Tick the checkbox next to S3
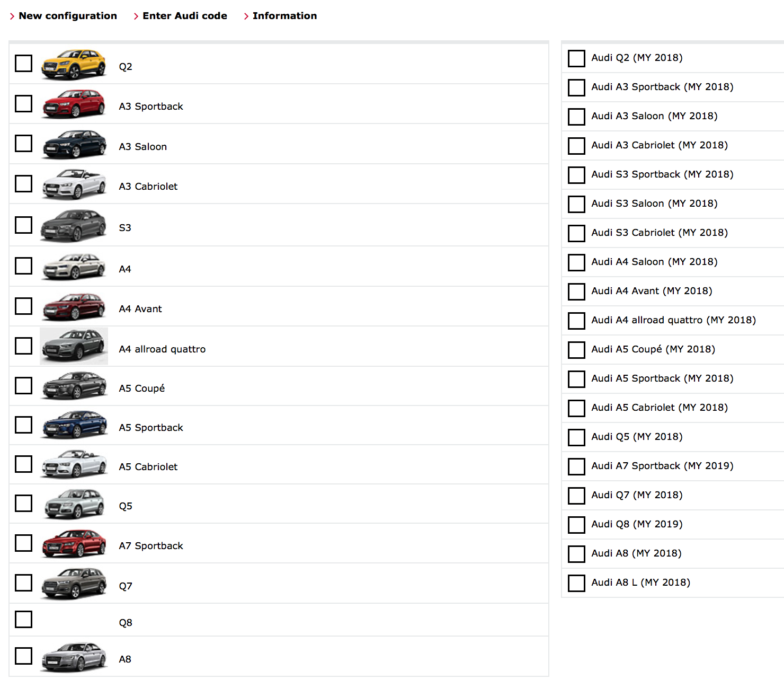This screenshot has width=784, height=688. (x=24, y=225)
